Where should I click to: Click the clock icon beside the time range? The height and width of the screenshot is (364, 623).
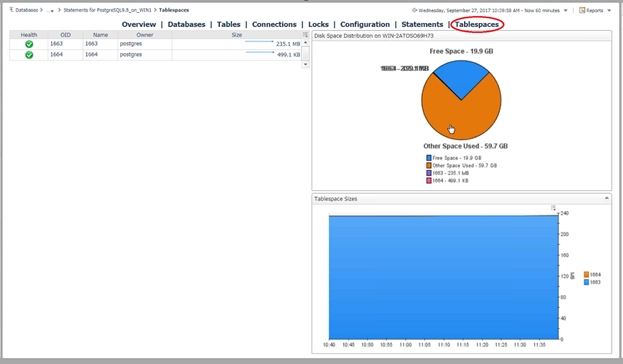pyautogui.click(x=414, y=10)
